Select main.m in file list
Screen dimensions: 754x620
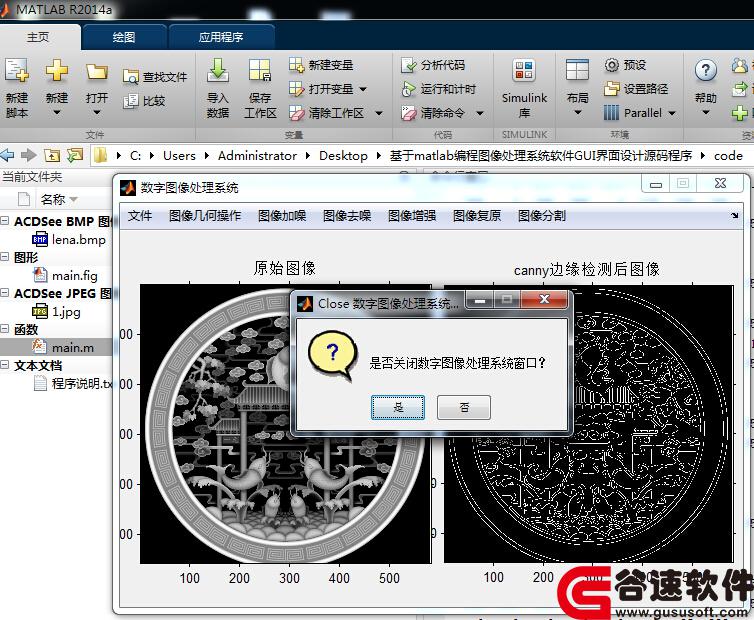63,347
